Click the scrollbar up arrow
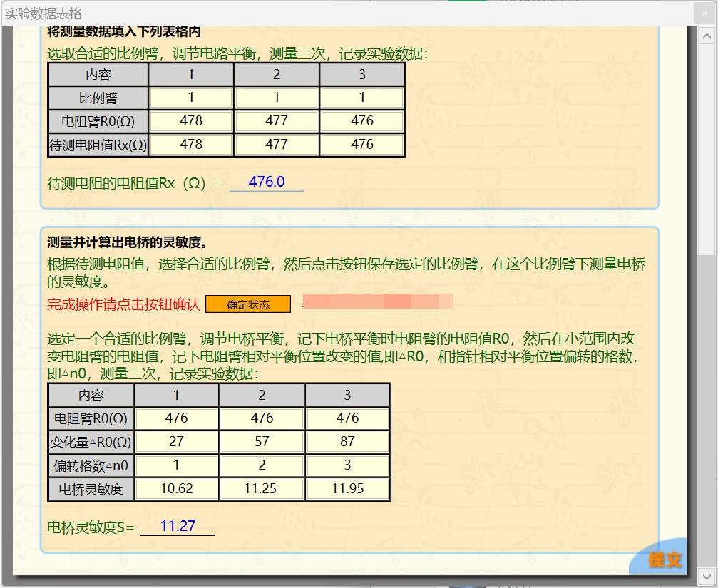This screenshot has height=588, width=718. (x=706, y=35)
